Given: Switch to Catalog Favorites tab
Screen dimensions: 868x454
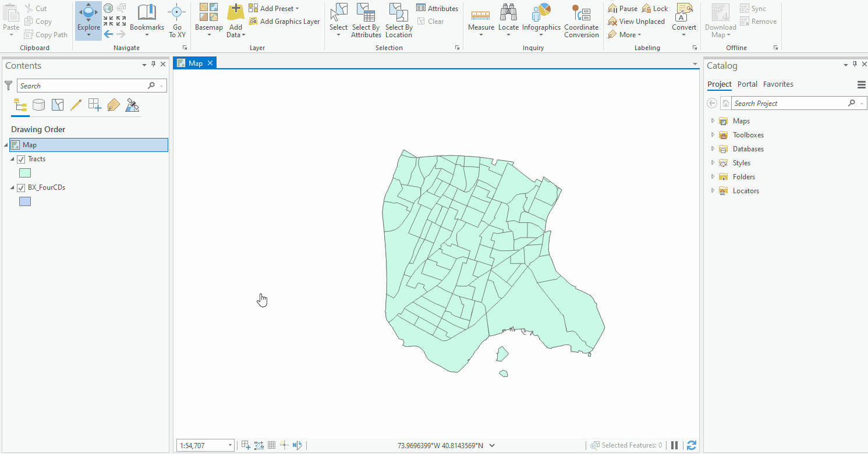Looking at the screenshot, I should pyautogui.click(x=778, y=84).
